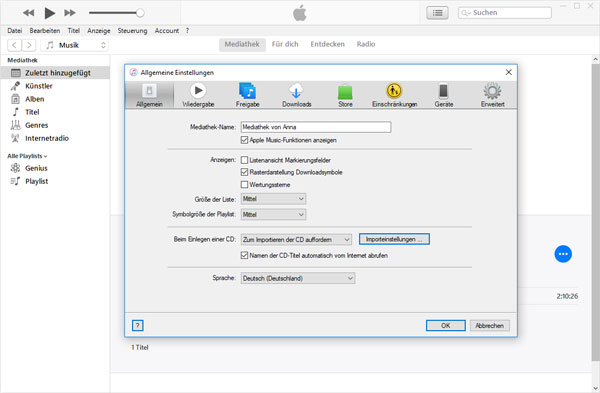
Task: Switch to Für dich tab
Action: pos(285,44)
